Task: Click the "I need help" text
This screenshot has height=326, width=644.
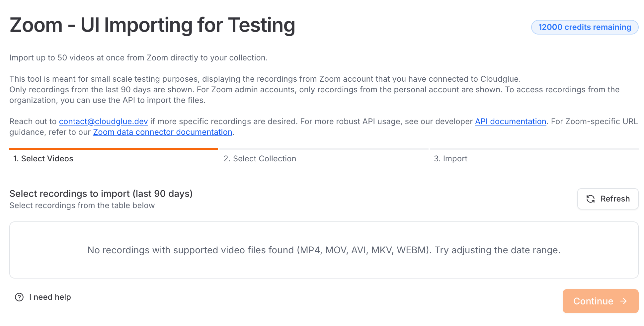Action: click(x=50, y=297)
